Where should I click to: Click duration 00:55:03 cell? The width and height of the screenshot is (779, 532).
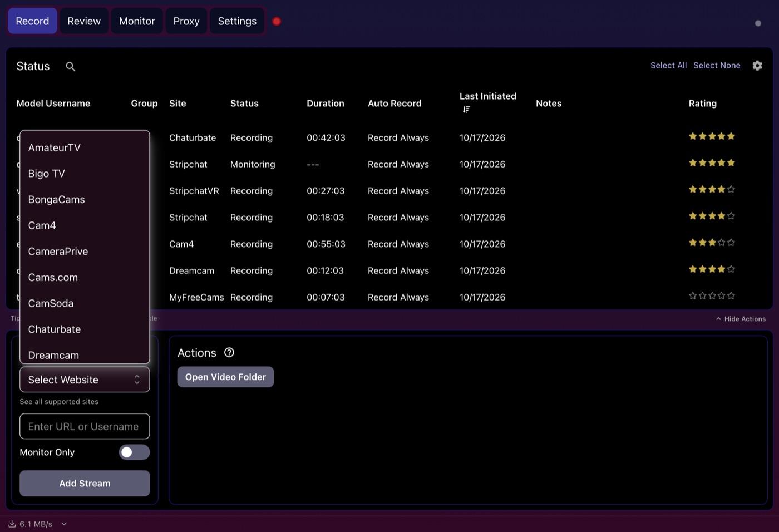click(x=326, y=244)
